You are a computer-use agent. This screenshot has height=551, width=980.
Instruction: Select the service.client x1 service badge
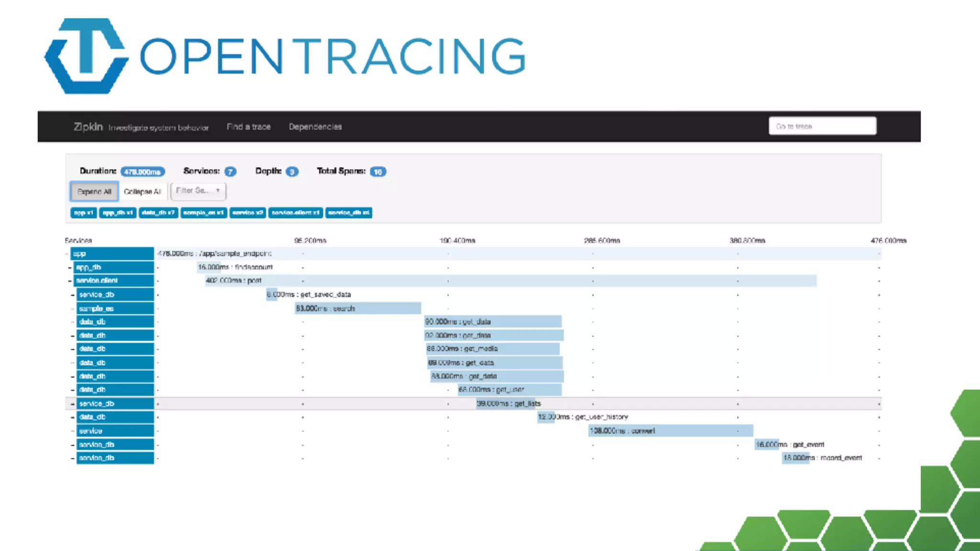coord(295,213)
